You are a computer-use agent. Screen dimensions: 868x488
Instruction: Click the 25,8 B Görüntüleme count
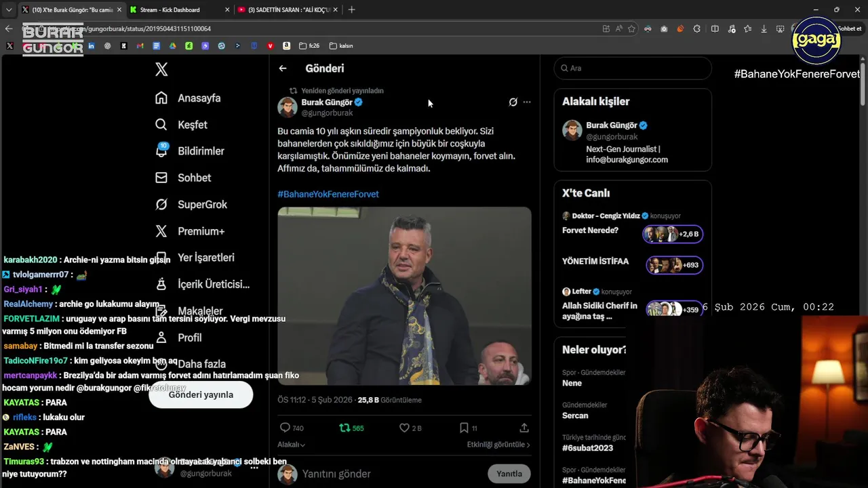pos(389,400)
